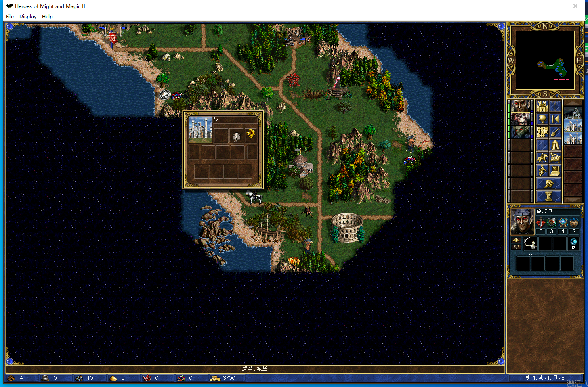End turn with the hourglass button
Screen dimensions: 588x387
[548, 197]
